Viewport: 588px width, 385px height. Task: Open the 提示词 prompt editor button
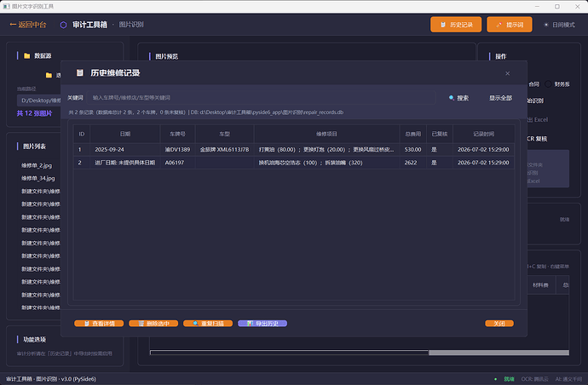tap(510, 25)
